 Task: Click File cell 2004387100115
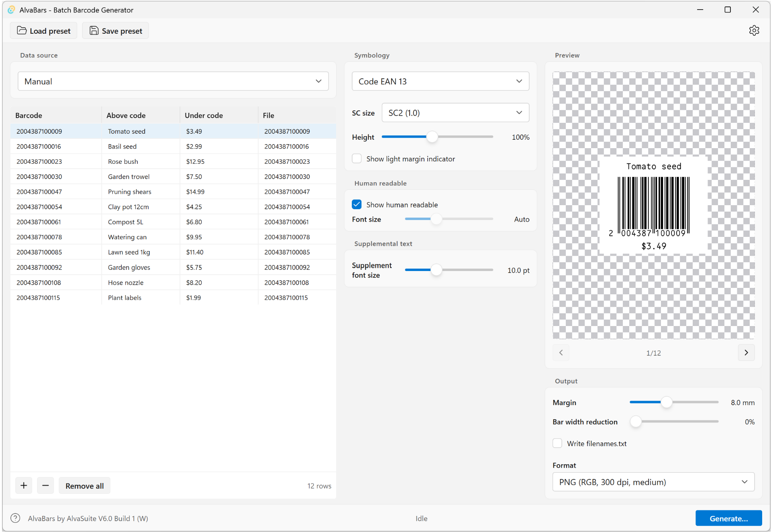click(297, 298)
